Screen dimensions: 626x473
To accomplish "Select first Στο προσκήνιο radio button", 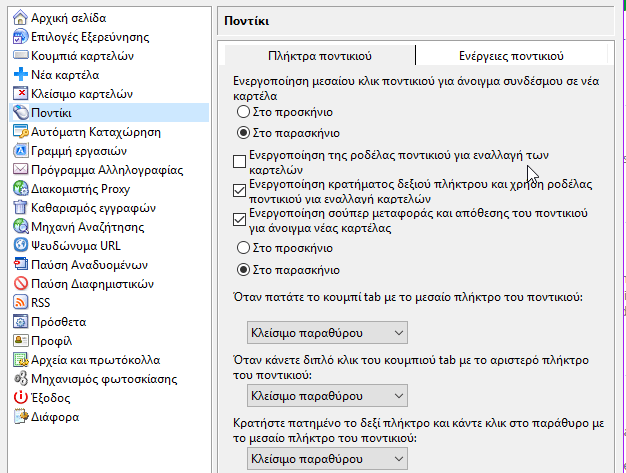I will (x=243, y=112).
